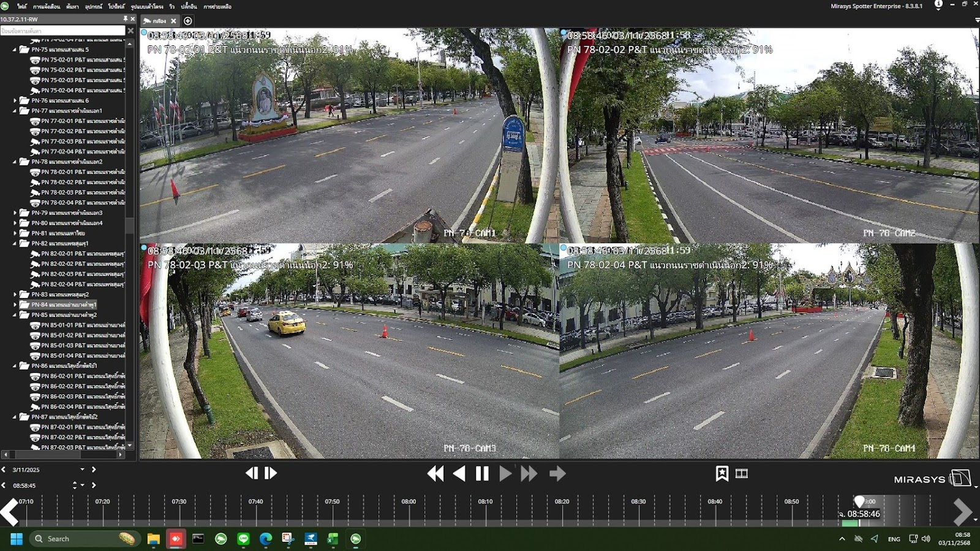Viewport: 980px width, 551px height.
Task: Select camera PN 75-02-01 P&T dome icon
Action: (x=35, y=60)
